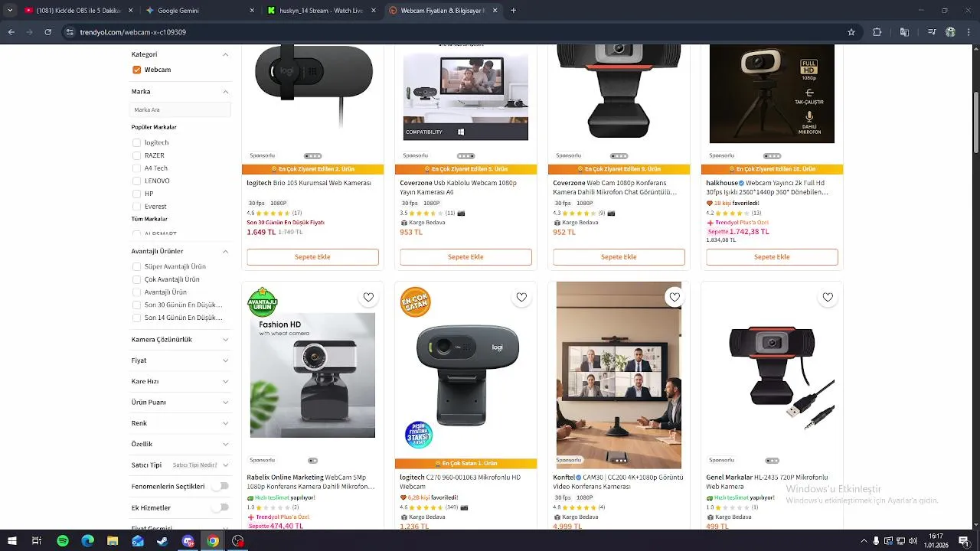Open Spotify from the taskbar

[x=63, y=541]
